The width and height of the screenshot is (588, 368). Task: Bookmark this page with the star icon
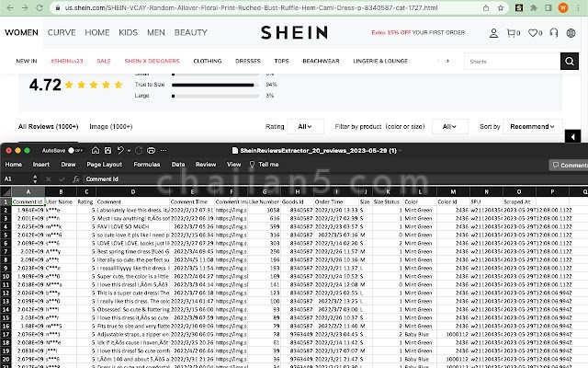(x=501, y=8)
